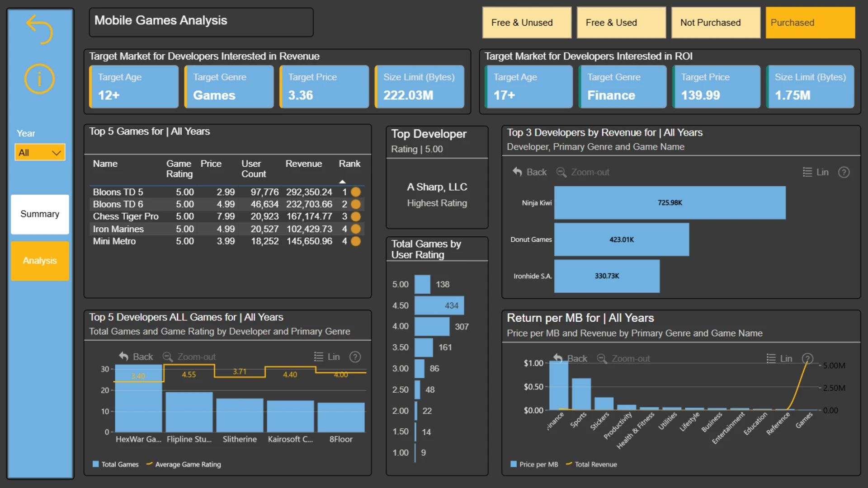This screenshot has width=868, height=488.
Task: Switch to the Summary tab
Action: [x=40, y=214]
